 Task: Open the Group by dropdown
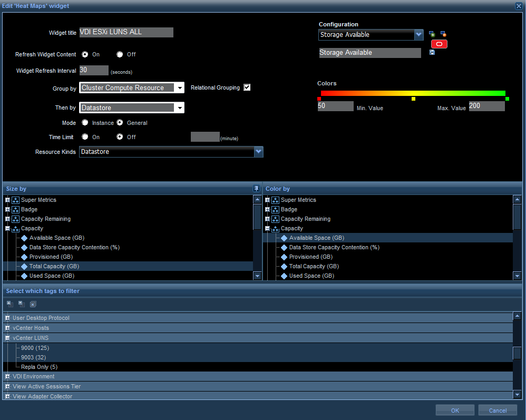pos(180,88)
